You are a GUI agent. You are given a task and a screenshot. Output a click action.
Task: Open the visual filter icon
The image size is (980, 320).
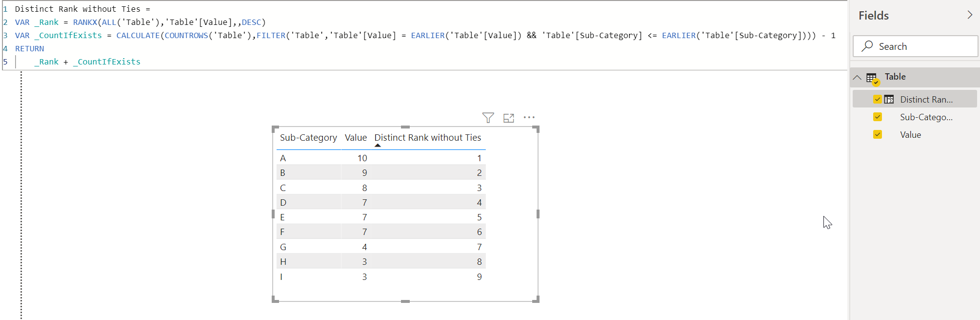pos(488,118)
